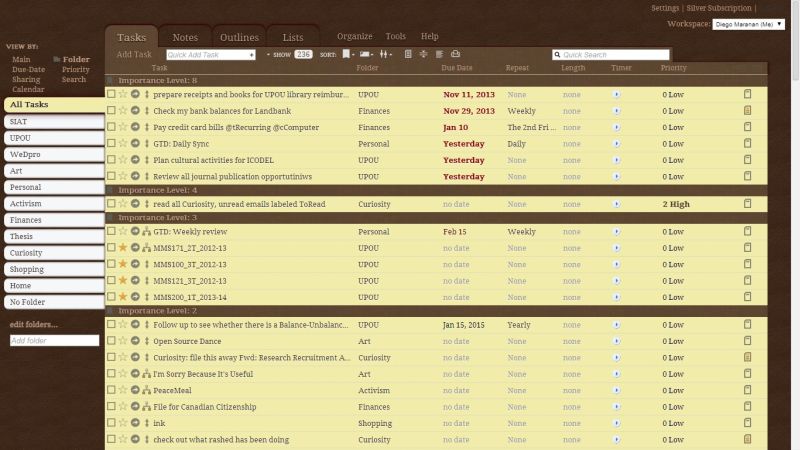Select the Finances folder in sidebar
800x450 pixels.
53,219
